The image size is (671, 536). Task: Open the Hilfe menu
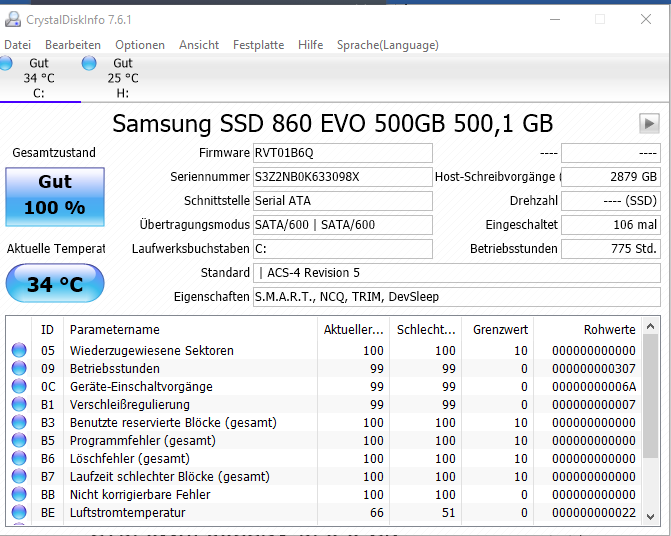click(311, 45)
